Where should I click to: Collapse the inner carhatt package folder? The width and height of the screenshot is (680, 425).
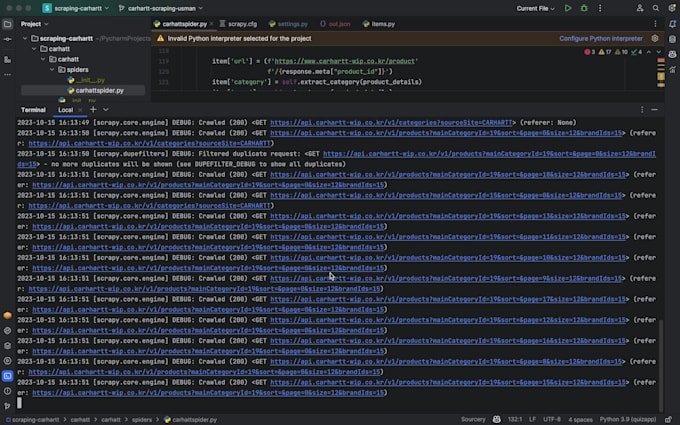pyautogui.click(x=43, y=59)
